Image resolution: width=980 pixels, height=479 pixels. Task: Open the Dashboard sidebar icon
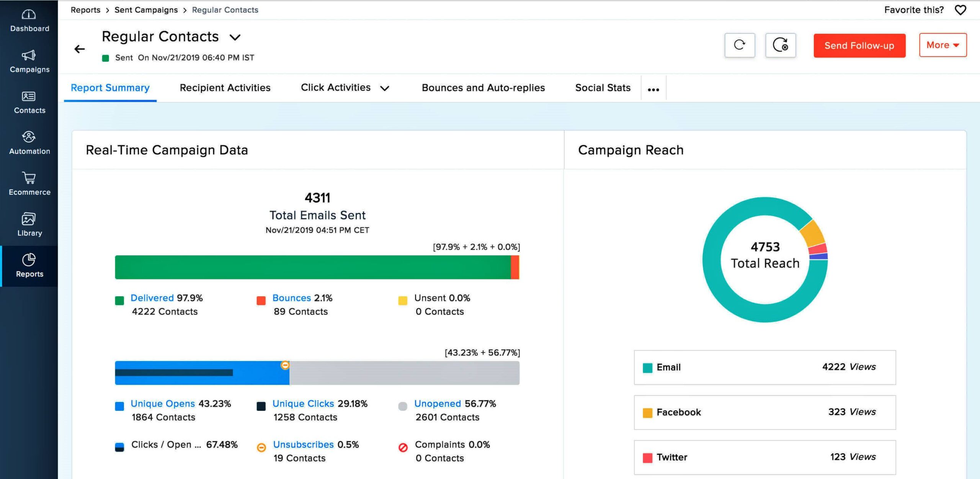[x=29, y=15]
